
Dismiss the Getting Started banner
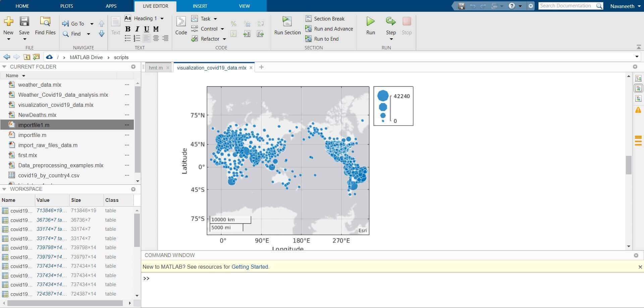(640, 267)
